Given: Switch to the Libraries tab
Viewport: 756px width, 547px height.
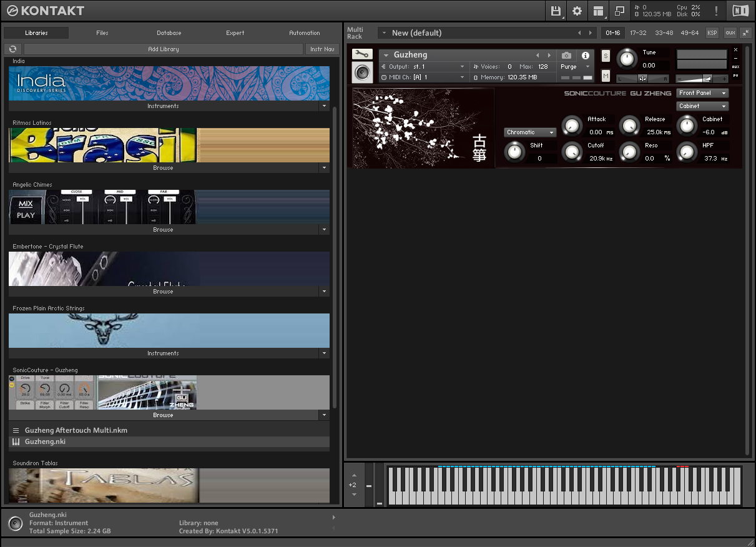Looking at the screenshot, I should pos(36,33).
